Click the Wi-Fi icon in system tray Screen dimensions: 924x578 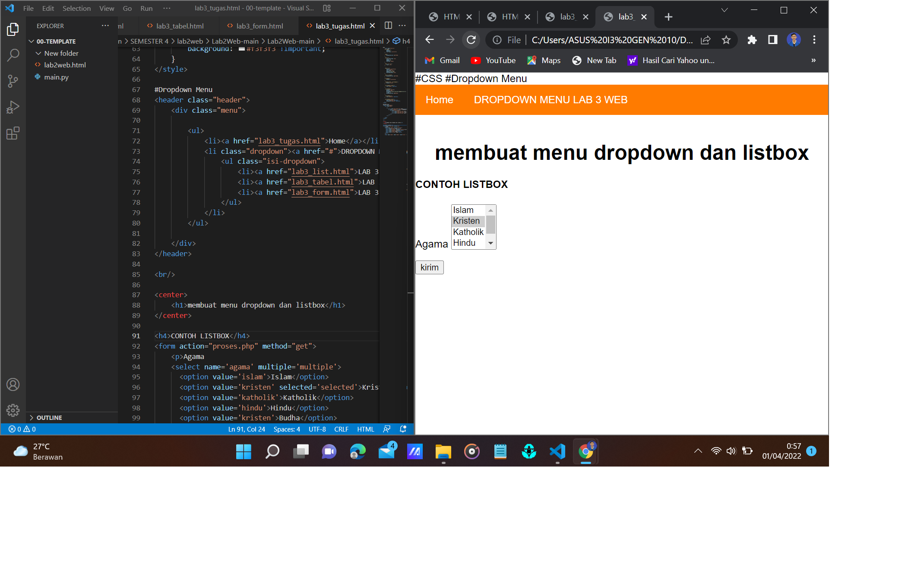(x=716, y=451)
